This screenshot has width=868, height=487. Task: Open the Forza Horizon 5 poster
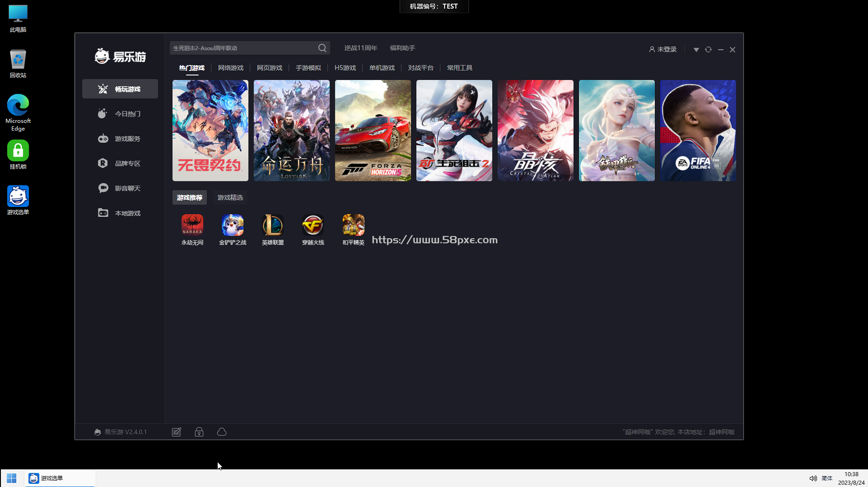(x=373, y=131)
